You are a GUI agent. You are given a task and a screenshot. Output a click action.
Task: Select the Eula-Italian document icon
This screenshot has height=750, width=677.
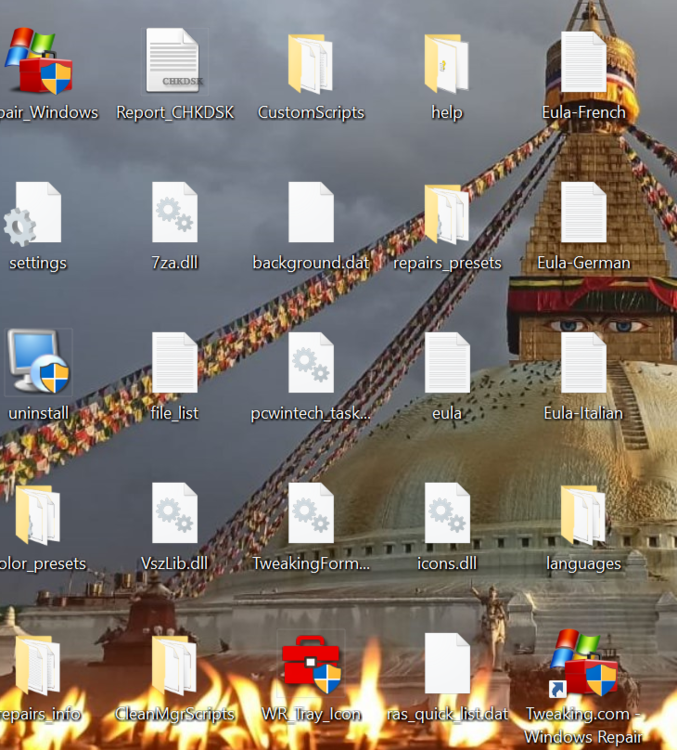[583, 362]
